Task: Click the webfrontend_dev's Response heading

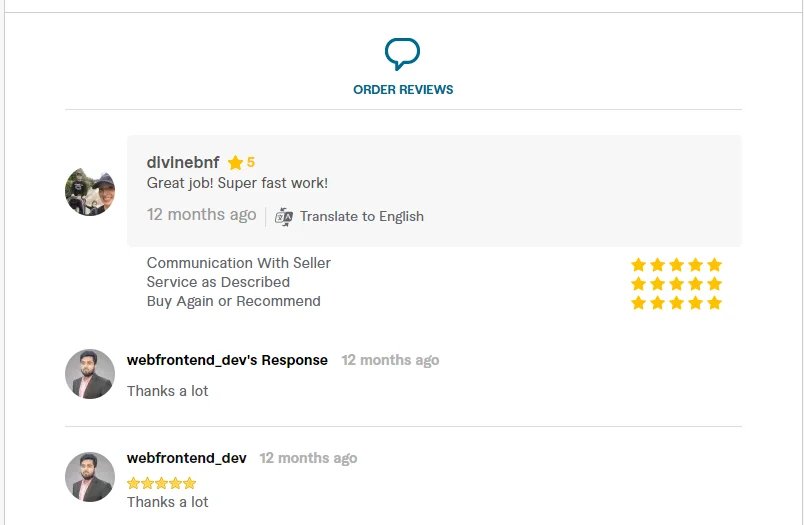Action: click(x=227, y=360)
